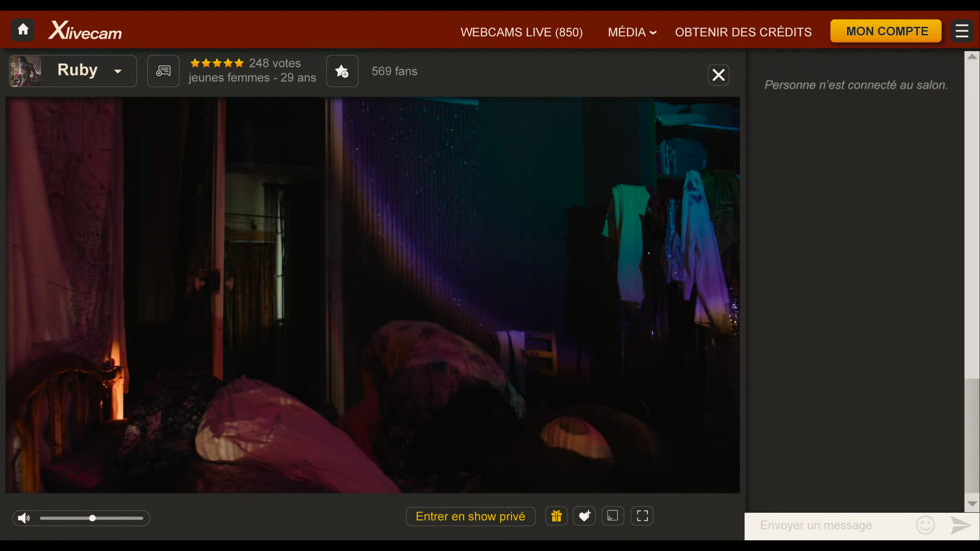Click Entrer en show privé button
This screenshot has width=980, height=551.
tap(471, 516)
